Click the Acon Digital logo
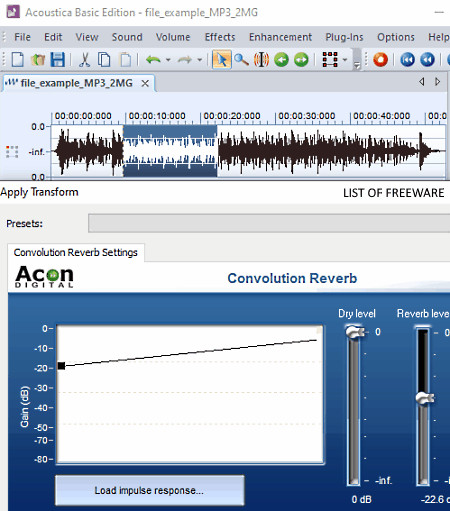This screenshot has width=450, height=511. (x=44, y=277)
